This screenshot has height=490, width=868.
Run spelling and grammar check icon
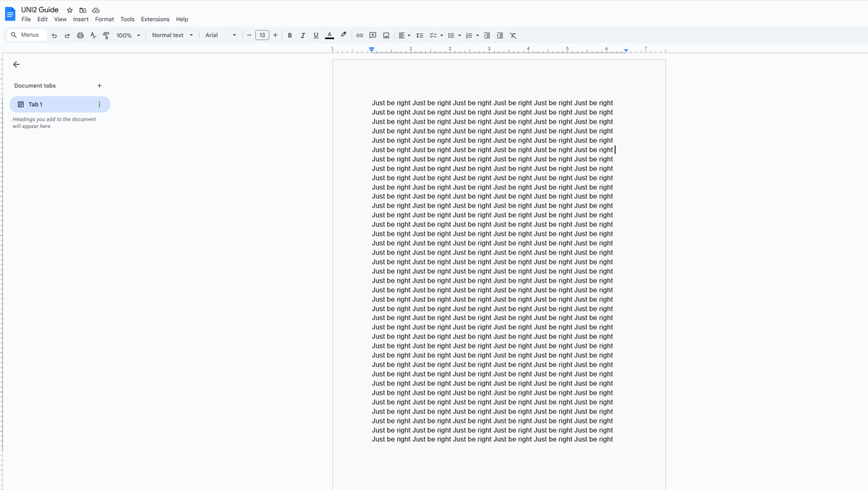click(x=93, y=35)
